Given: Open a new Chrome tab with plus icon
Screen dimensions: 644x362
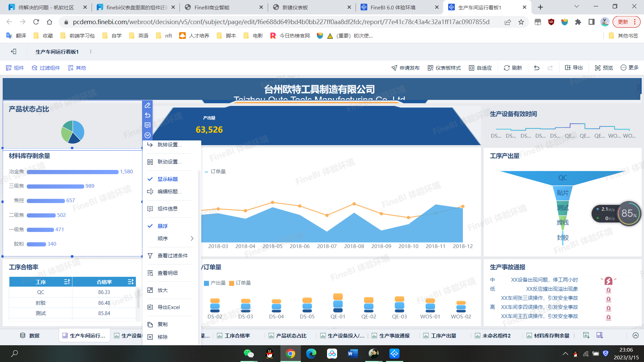Looking at the screenshot, I should point(540,7).
